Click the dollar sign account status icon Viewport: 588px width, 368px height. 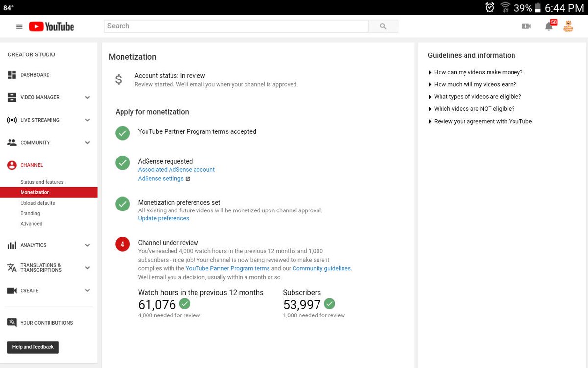click(x=119, y=79)
